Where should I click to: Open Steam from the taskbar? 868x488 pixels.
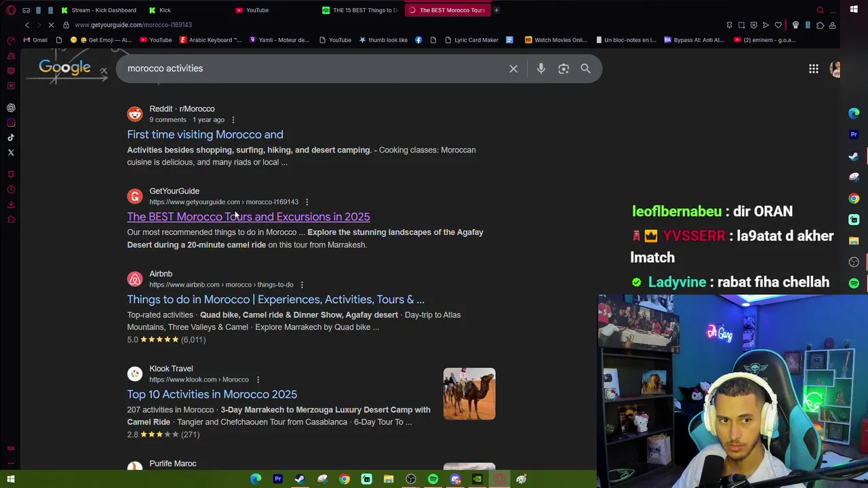(x=299, y=479)
